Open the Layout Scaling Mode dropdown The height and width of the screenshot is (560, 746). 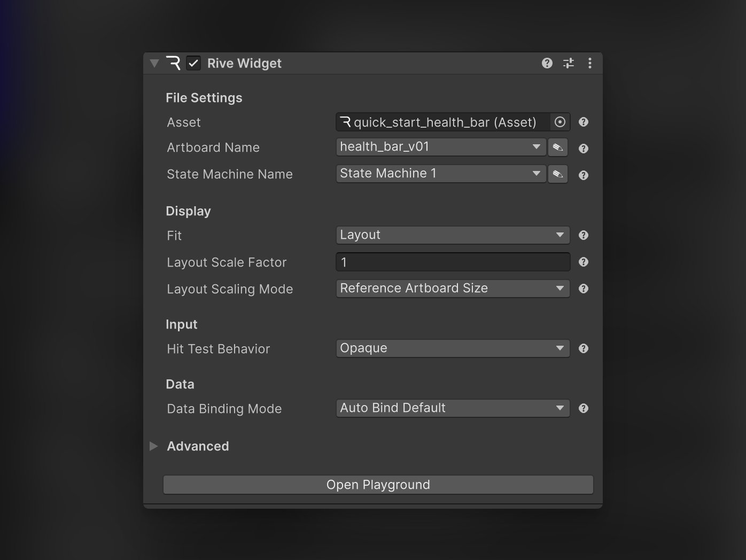(453, 289)
